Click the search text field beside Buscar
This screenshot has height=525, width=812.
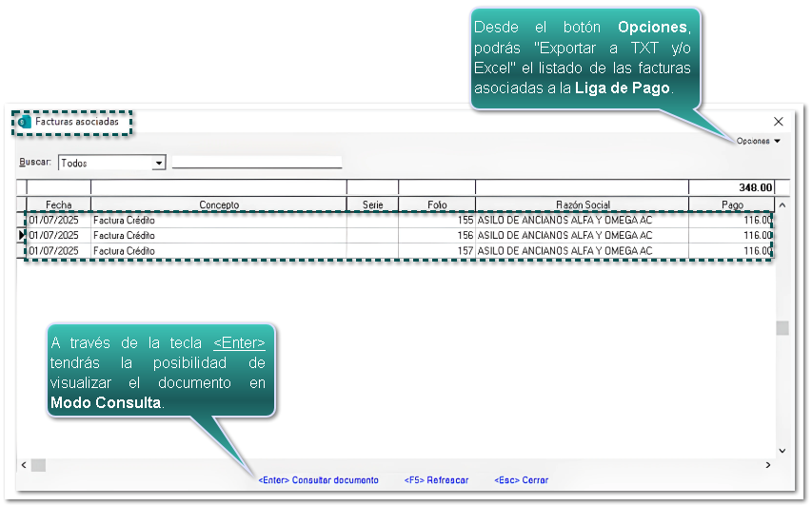[256, 163]
